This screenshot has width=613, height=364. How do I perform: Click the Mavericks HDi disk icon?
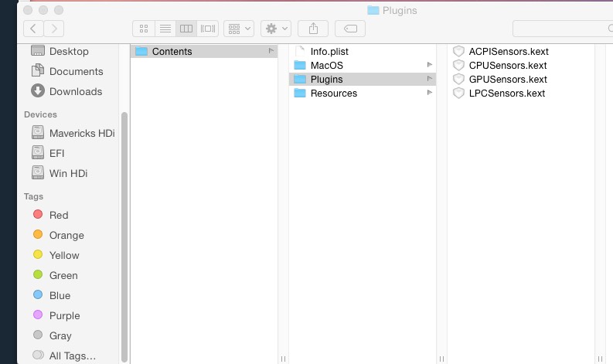[38, 132]
